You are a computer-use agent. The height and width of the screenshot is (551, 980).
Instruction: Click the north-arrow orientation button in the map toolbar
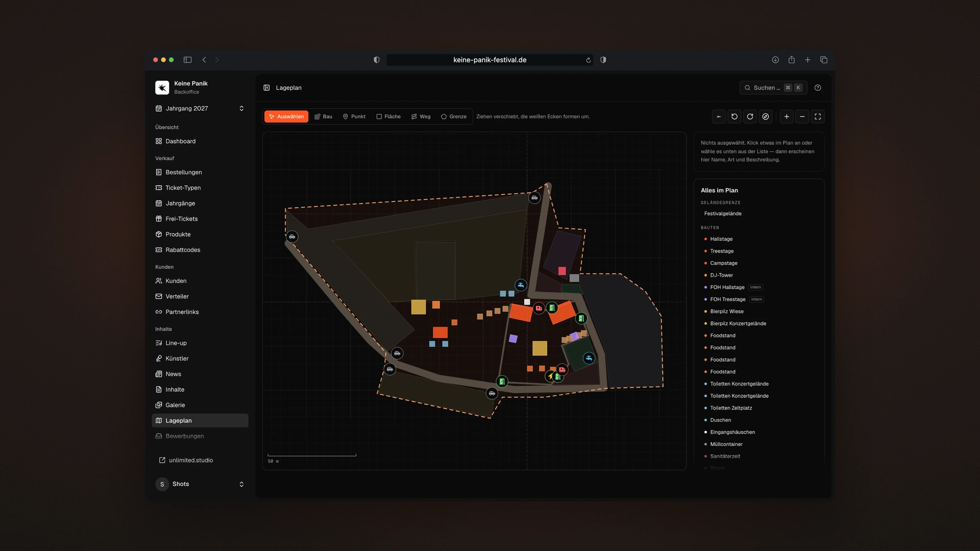point(719,117)
